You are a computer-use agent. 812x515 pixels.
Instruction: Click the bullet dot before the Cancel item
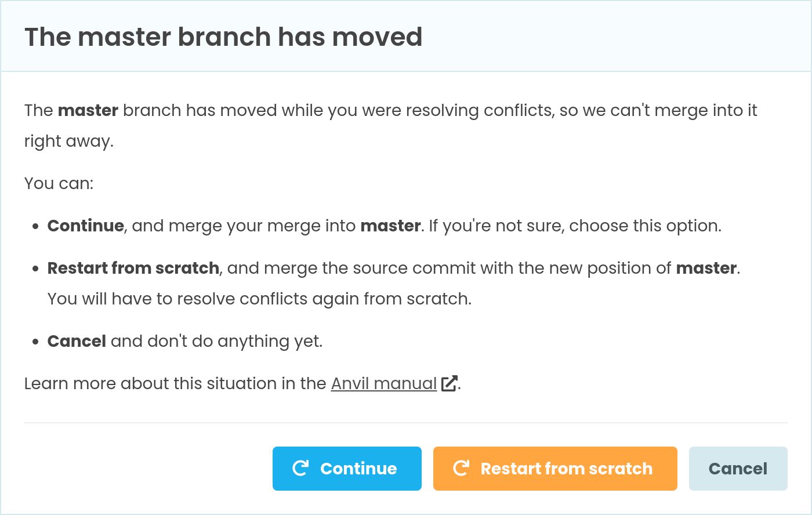coord(36,342)
